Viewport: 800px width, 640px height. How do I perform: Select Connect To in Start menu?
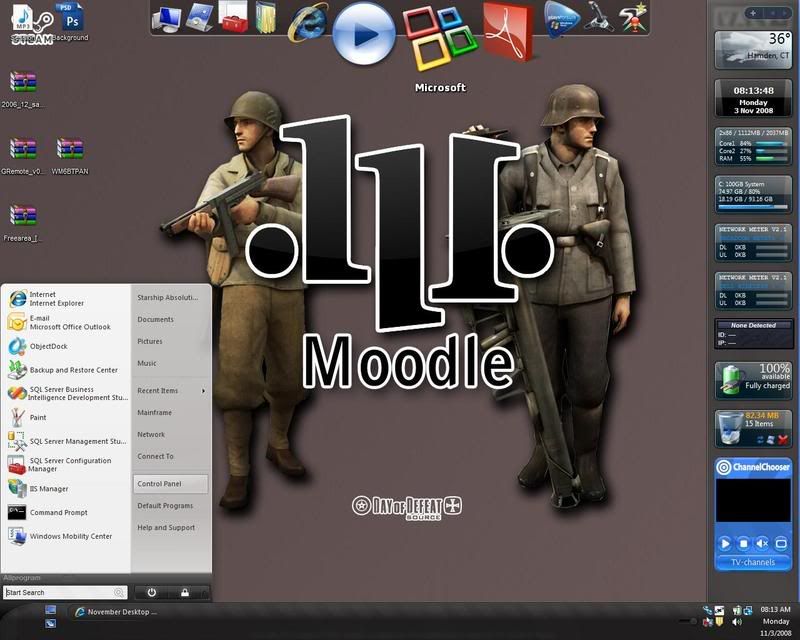170,456
